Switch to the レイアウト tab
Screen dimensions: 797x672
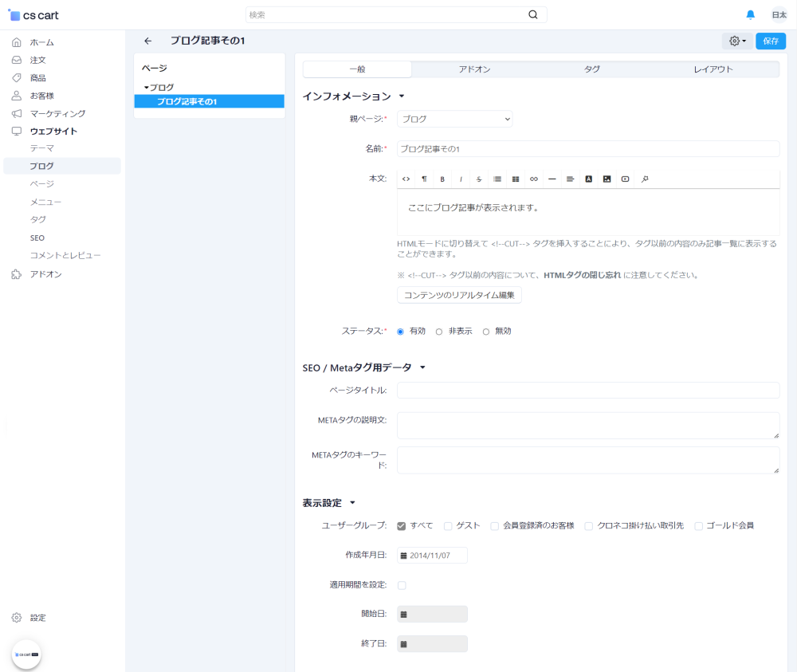713,69
